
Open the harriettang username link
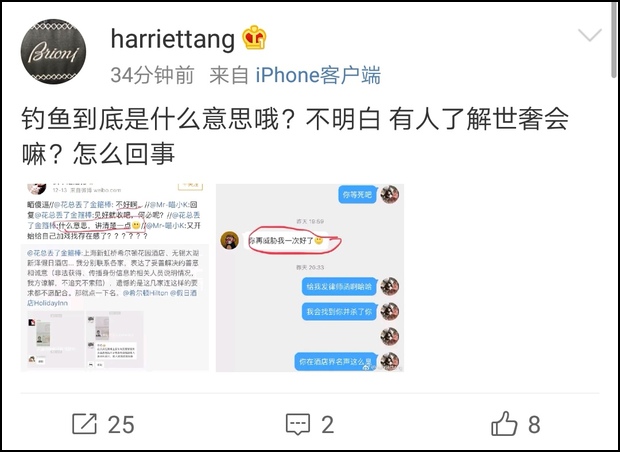173,39
